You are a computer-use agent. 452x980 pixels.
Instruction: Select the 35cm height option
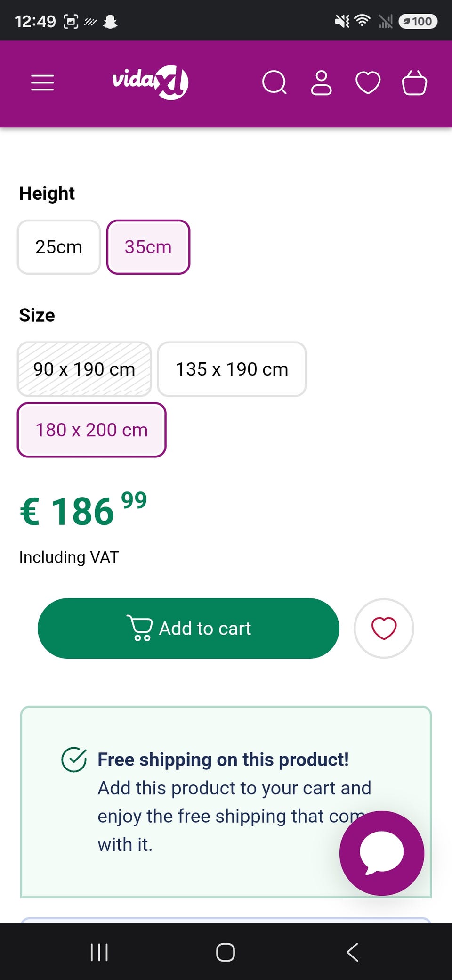coord(148,247)
